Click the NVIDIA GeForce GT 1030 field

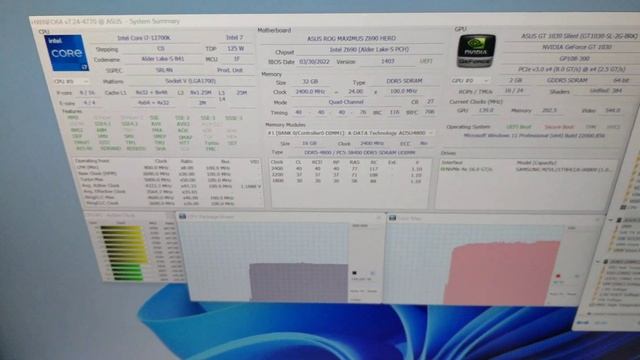click(576, 47)
